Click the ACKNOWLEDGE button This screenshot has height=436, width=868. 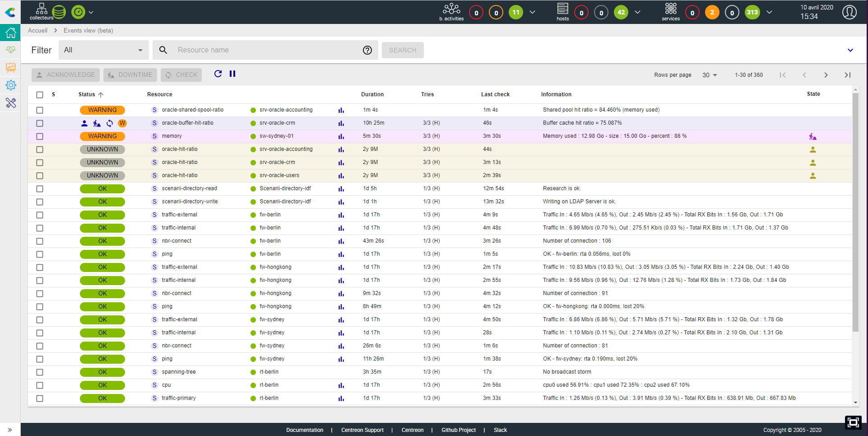[66, 75]
